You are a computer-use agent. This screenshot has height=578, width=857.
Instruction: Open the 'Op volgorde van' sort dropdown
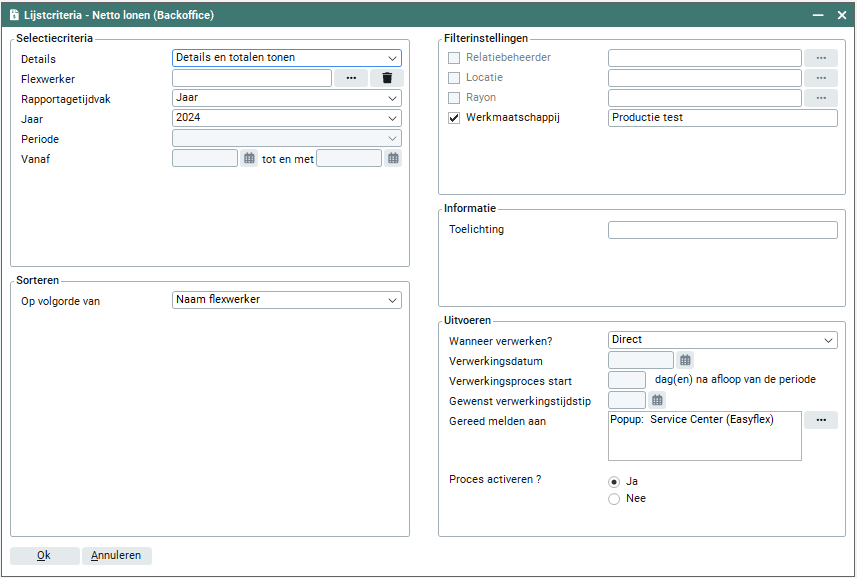tap(286, 300)
